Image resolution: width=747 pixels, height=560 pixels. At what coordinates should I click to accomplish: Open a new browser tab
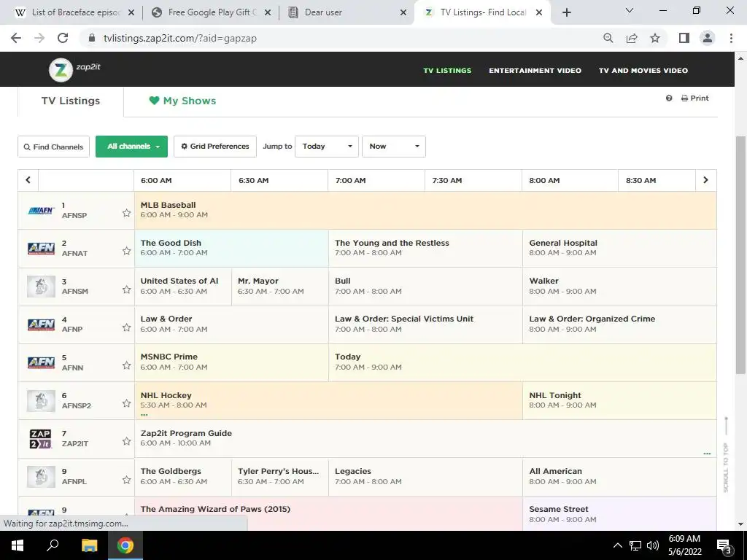point(566,12)
